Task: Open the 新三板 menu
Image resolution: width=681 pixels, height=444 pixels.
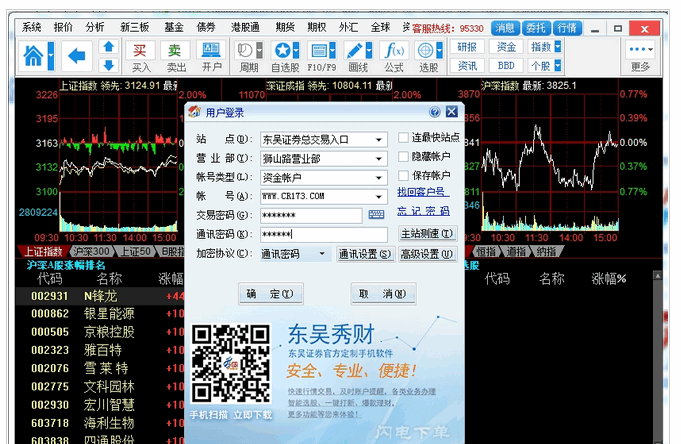Action: (x=135, y=27)
